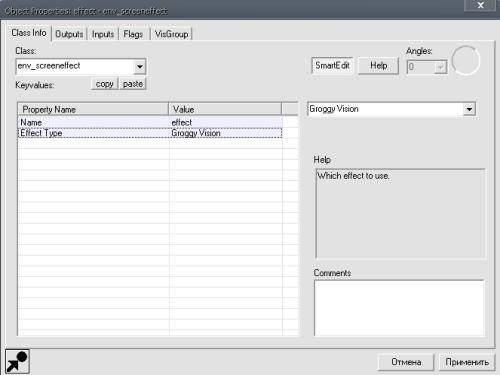Select the Effect Type property row

pyautogui.click(x=150, y=133)
